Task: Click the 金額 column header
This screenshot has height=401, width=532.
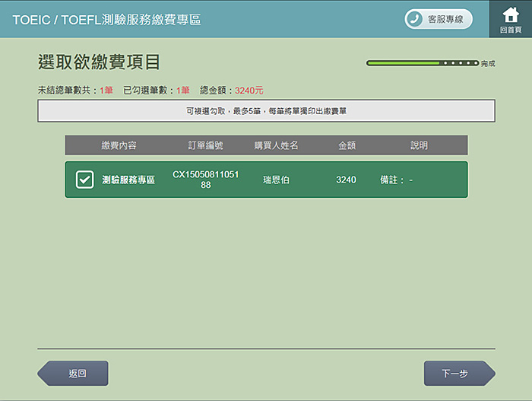Action: [x=347, y=145]
